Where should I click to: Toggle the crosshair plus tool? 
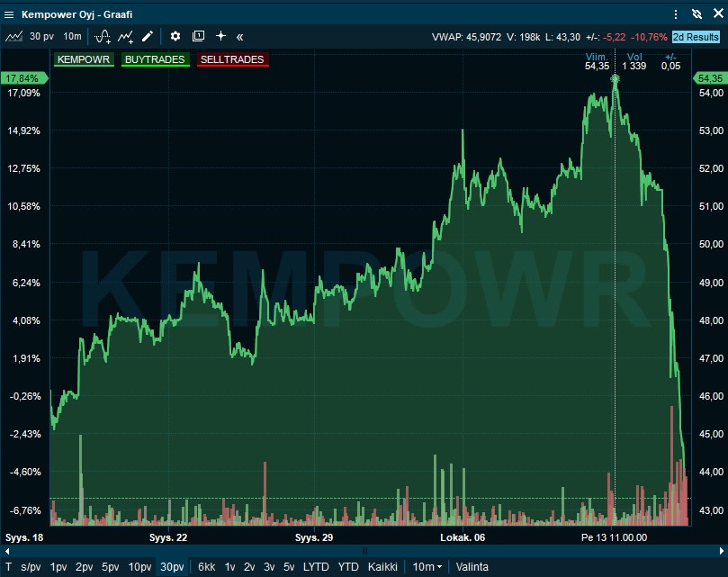tap(221, 36)
